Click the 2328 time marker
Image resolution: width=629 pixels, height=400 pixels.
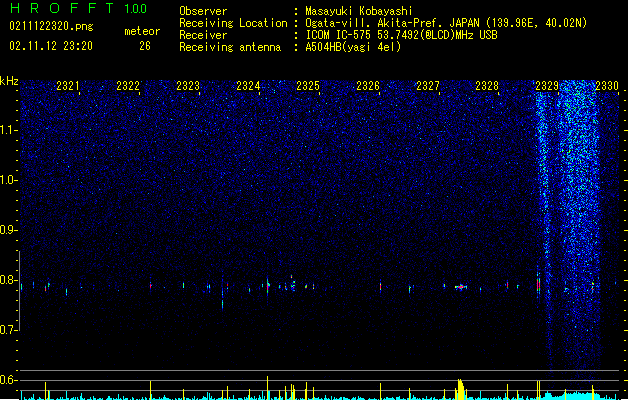(x=487, y=86)
